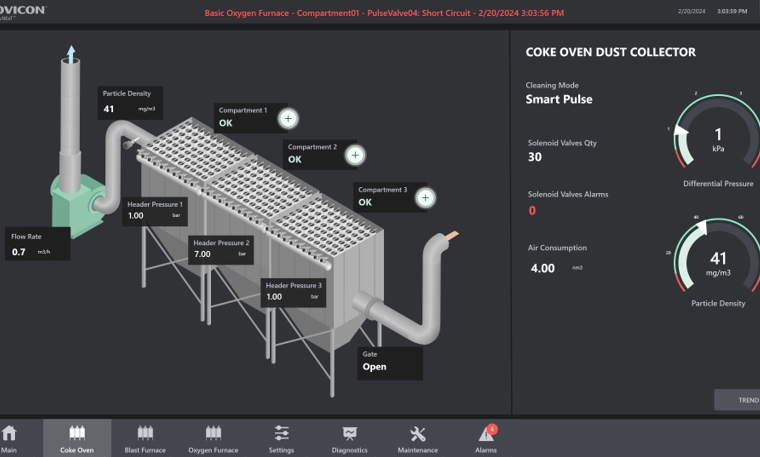This screenshot has width=760, height=457.
Task: Click the Short Circuit alarm banner
Action: tap(384, 13)
